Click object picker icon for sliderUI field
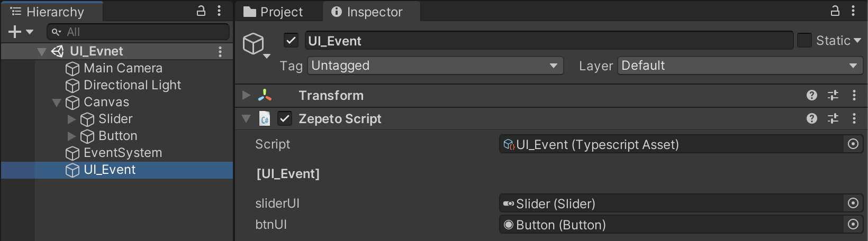This screenshot has height=241, width=868. tap(853, 203)
